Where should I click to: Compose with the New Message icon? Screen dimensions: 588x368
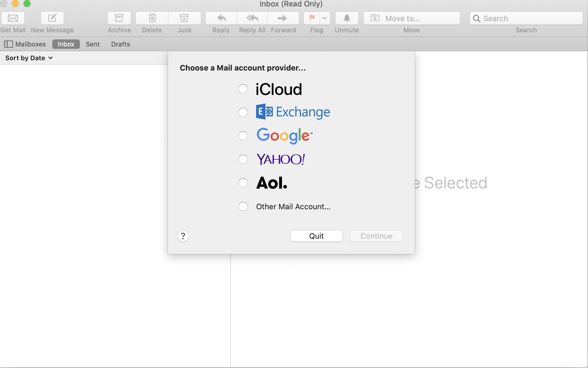(x=52, y=18)
